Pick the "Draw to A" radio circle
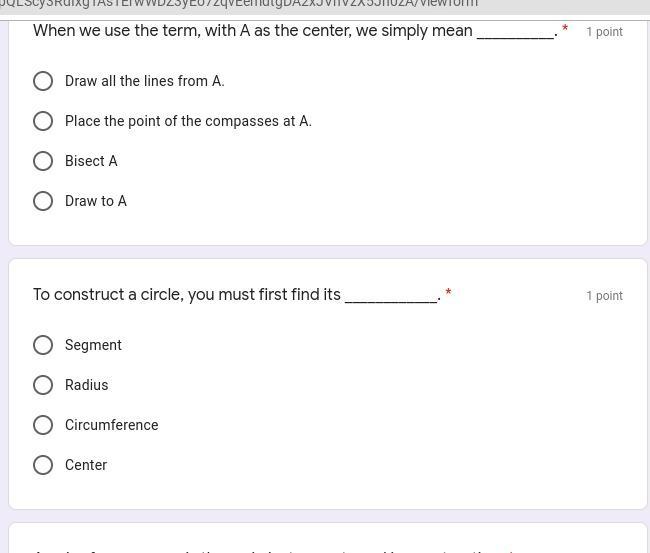Image resolution: width=650 pixels, height=553 pixels. pyautogui.click(x=43, y=201)
